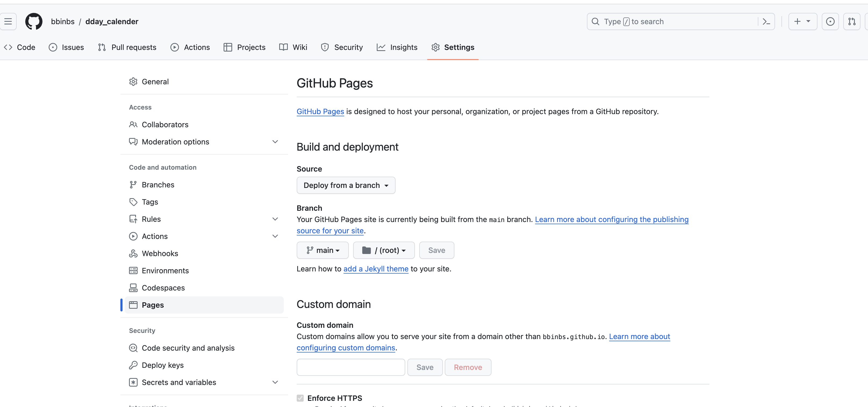Click the Code tab angle-brackets icon
This screenshot has width=868, height=407.
coord(8,48)
